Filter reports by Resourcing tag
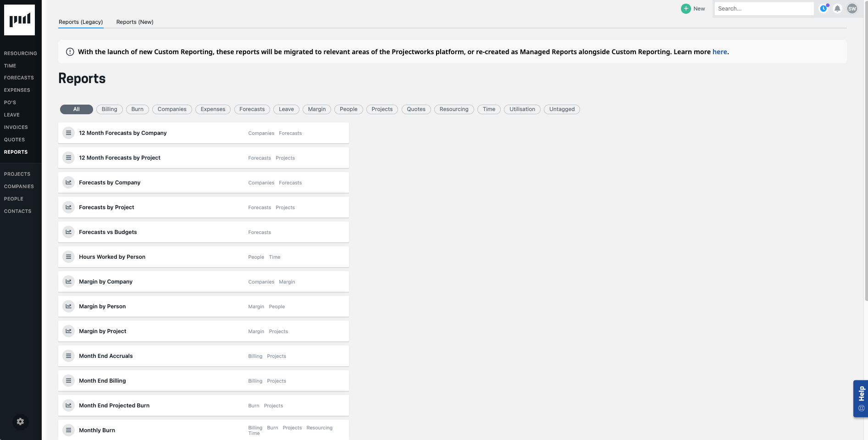The height and width of the screenshot is (440, 868). [x=454, y=109]
